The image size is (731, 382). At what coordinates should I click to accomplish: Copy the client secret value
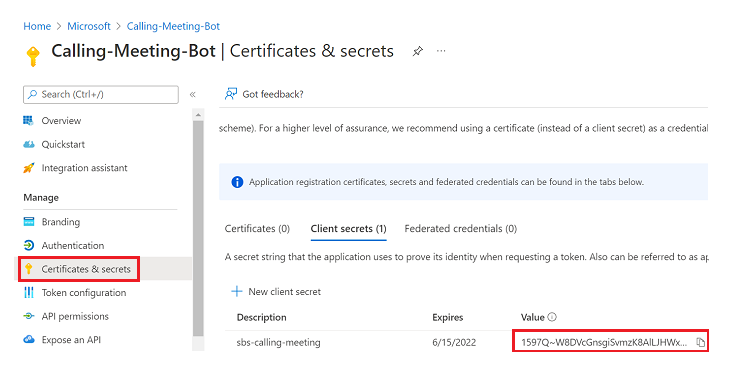point(700,342)
